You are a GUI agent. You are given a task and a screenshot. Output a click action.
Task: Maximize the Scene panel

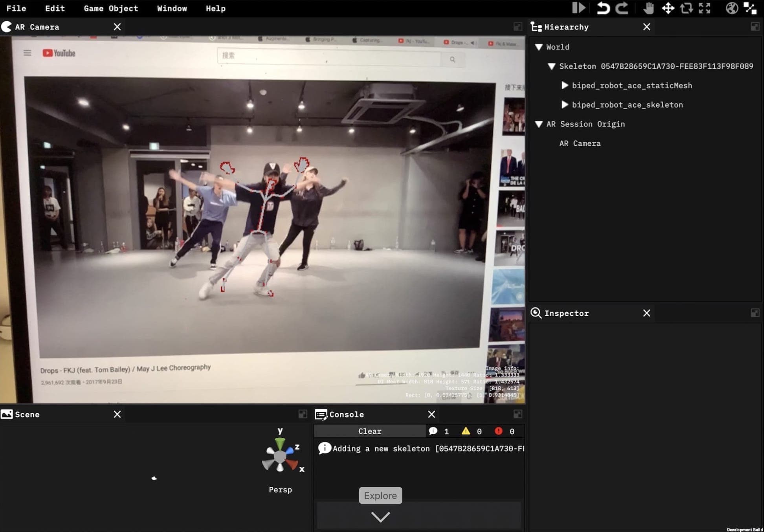click(303, 414)
